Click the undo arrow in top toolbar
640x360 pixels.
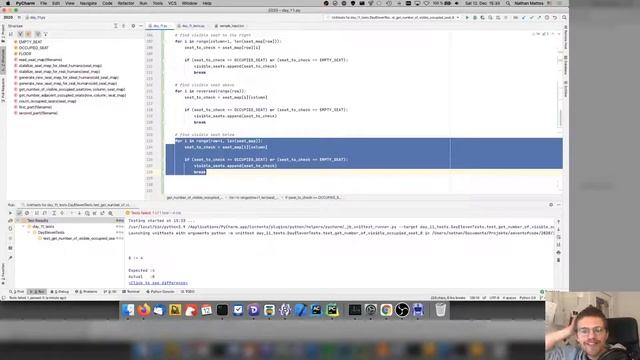pyautogui.click(x=555, y=18)
